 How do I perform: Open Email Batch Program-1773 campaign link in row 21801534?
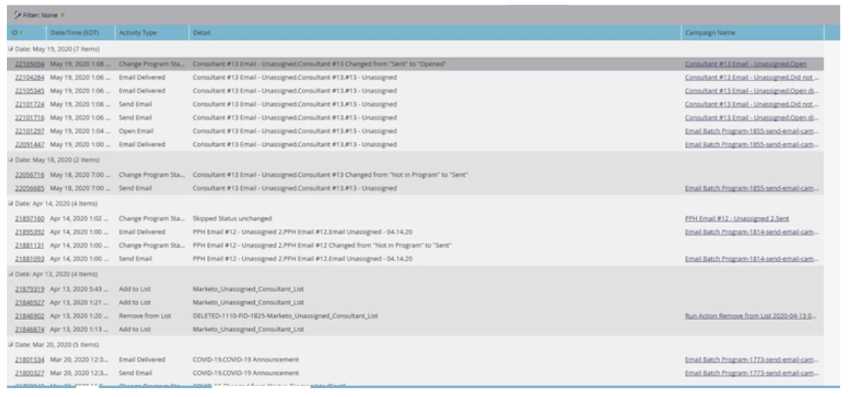click(751, 360)
